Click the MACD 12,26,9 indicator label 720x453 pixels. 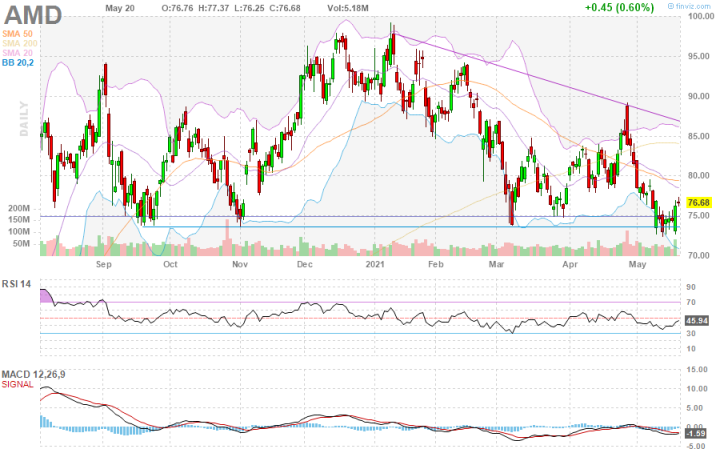33,375
